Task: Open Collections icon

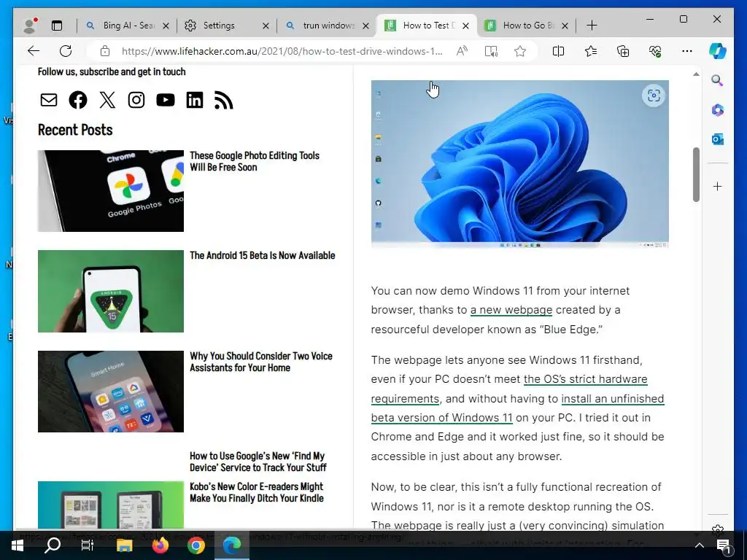Action: pos(623,51)
